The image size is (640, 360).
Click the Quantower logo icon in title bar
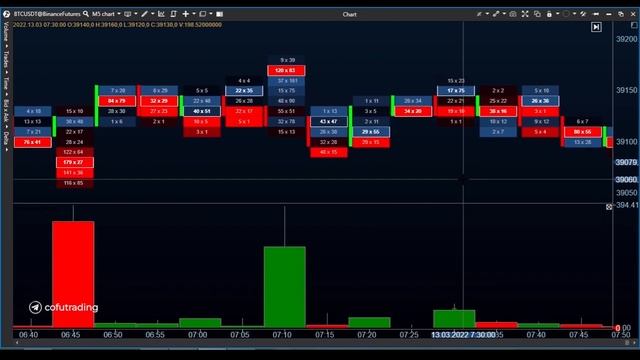7,14
